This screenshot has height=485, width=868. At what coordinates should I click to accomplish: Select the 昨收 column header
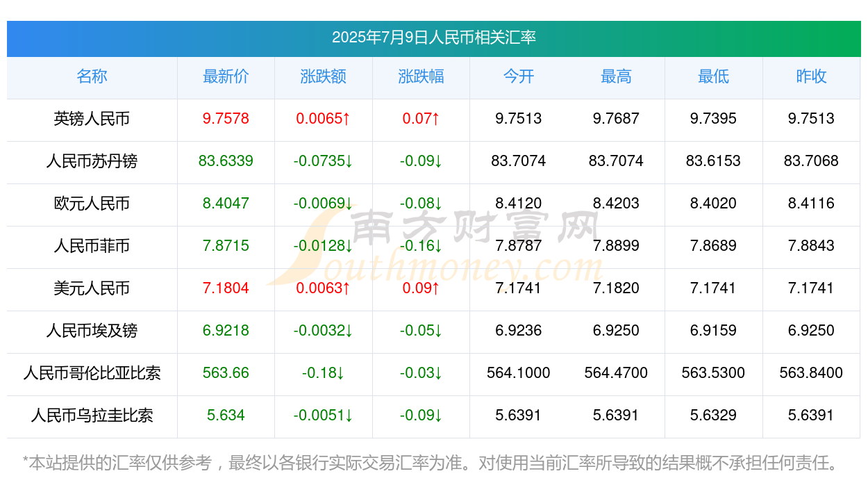click(x=811, y=76)
